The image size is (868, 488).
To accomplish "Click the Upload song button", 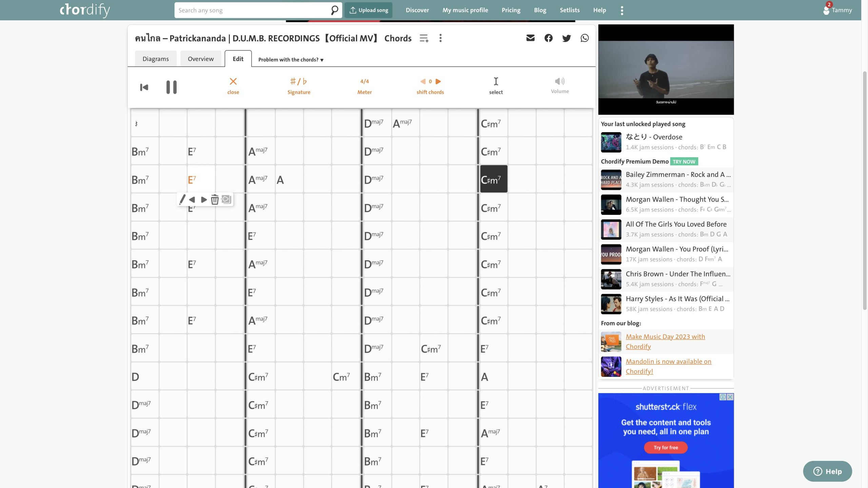I will [369, 10].
